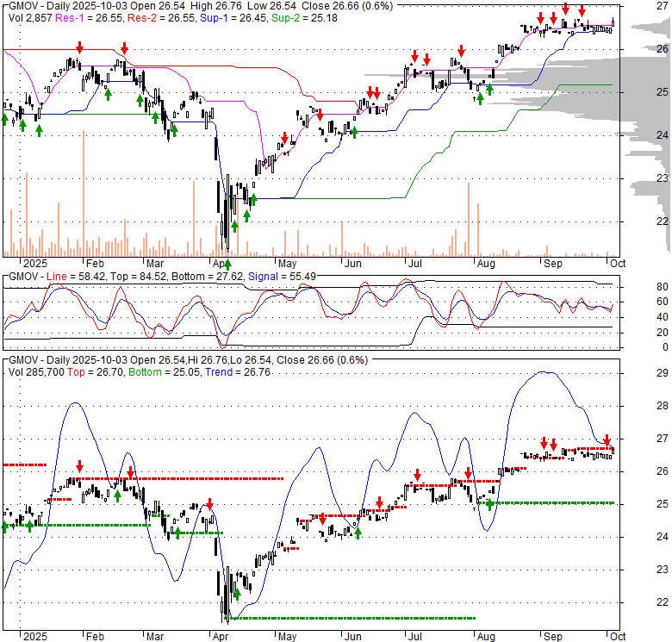Click the Jun label on bottom chart time axis

click(352, 637)
